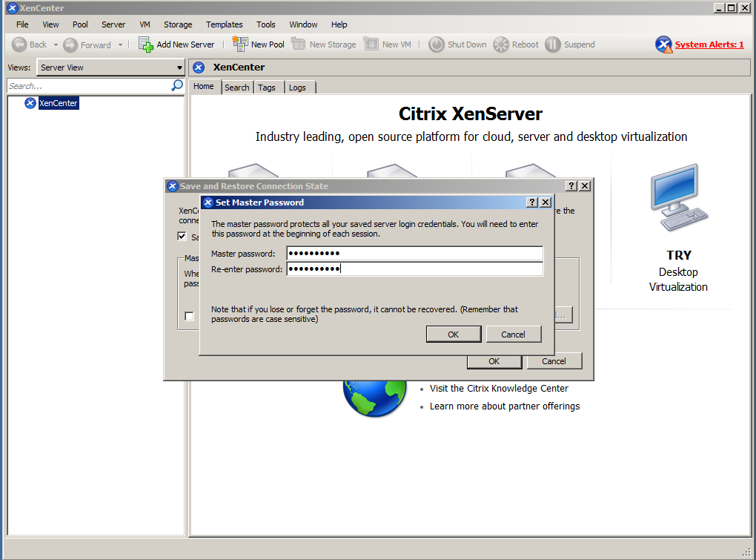This screenshot has width=756, height=560.
Task: Switch to the Logs tab
Action: point(297,88)
